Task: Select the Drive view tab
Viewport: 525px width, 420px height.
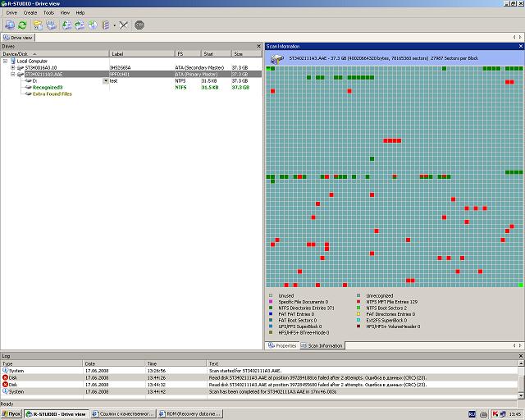Action: coord(18,38)
